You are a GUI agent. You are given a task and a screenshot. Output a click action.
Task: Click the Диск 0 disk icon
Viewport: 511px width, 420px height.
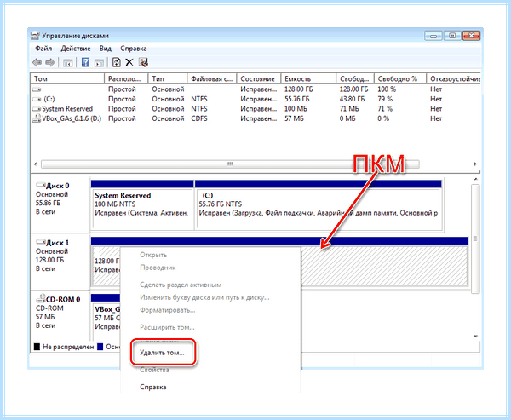point(41,185)
